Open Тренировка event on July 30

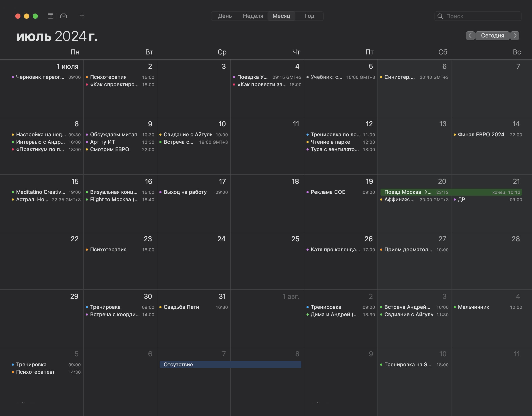click(x=120, y=307)
